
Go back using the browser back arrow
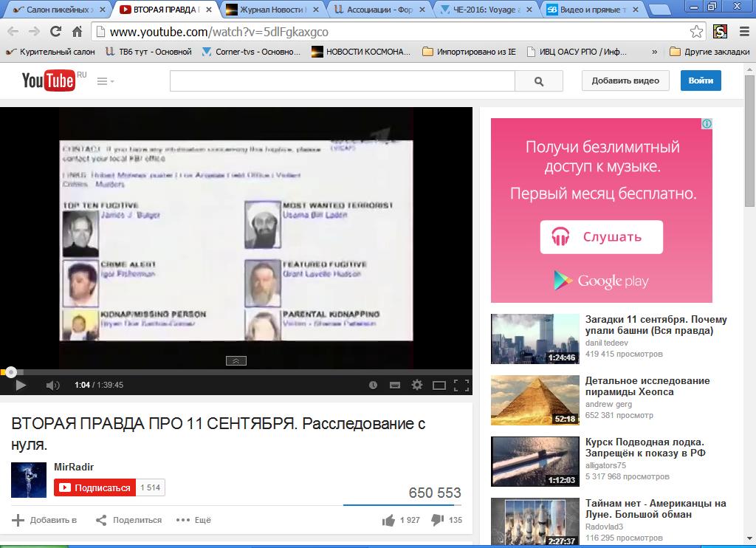(13, 32)
